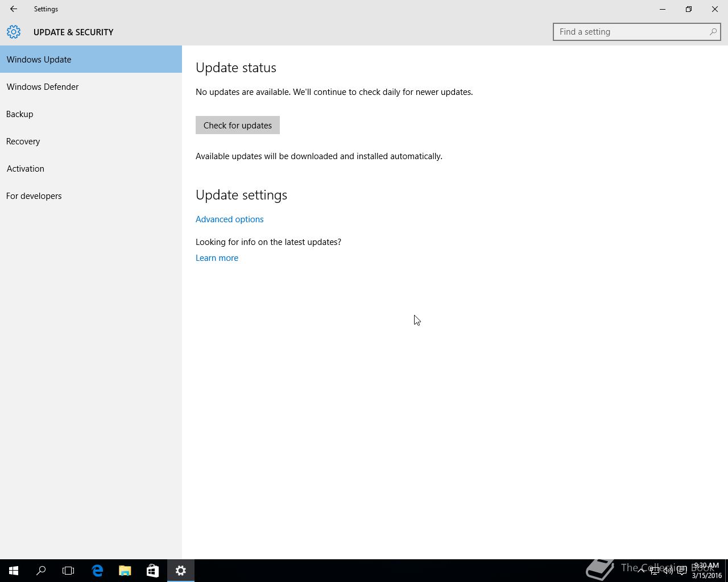
Task: Go back using the Settings back arrow
Action: coord(14,9)
